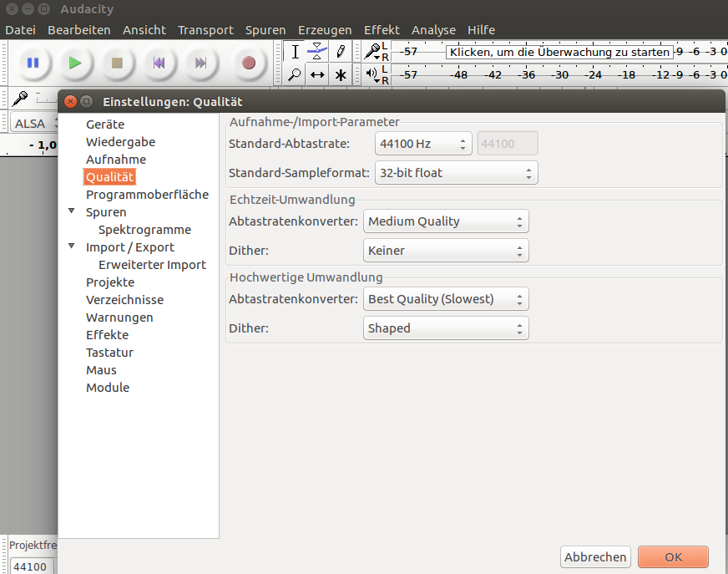This screenshot has height=574, width=728.
Task: Click the Pause transport button
Action: pyautogui.click(x=33, y=63)
